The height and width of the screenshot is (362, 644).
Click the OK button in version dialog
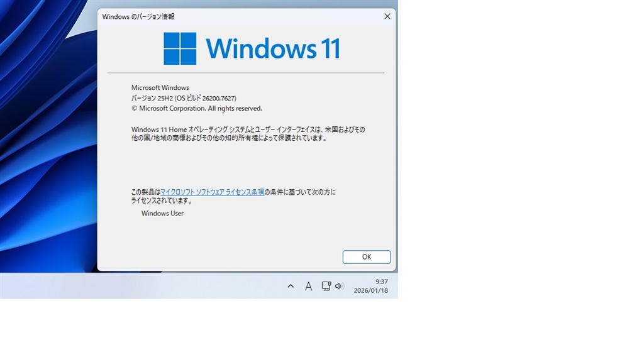[x=367, y=257]
